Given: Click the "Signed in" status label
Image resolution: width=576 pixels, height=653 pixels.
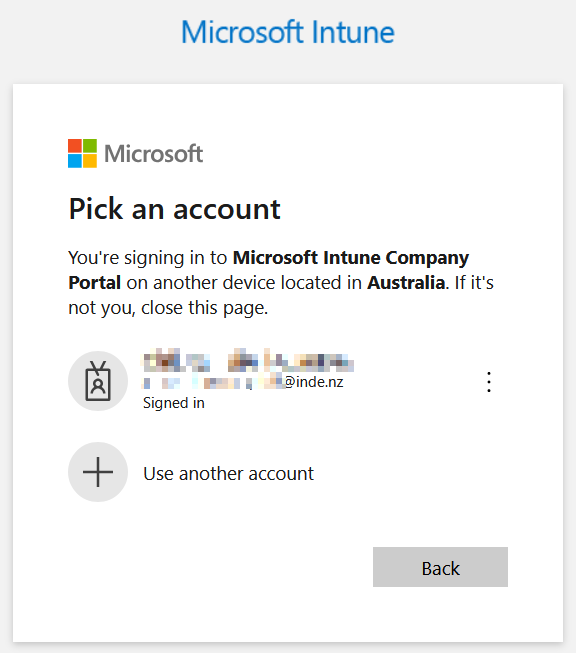Looking at the screenshot, I should (x=174, y=403).
